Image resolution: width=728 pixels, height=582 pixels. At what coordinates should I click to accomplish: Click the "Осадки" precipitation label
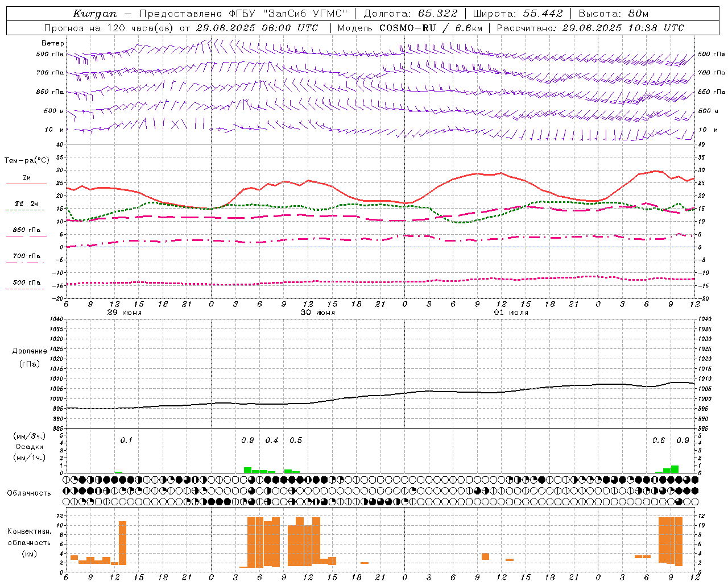tap(29, 447)
